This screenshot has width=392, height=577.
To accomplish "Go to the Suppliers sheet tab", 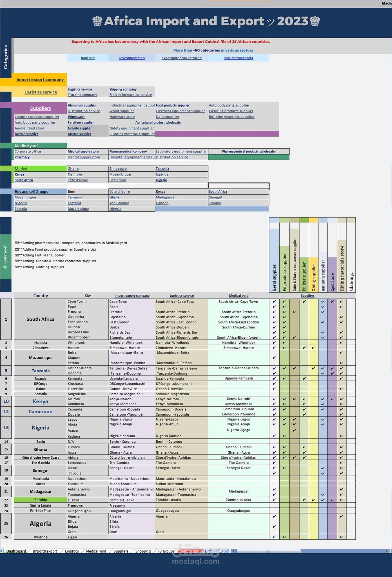I will [121, 551].
